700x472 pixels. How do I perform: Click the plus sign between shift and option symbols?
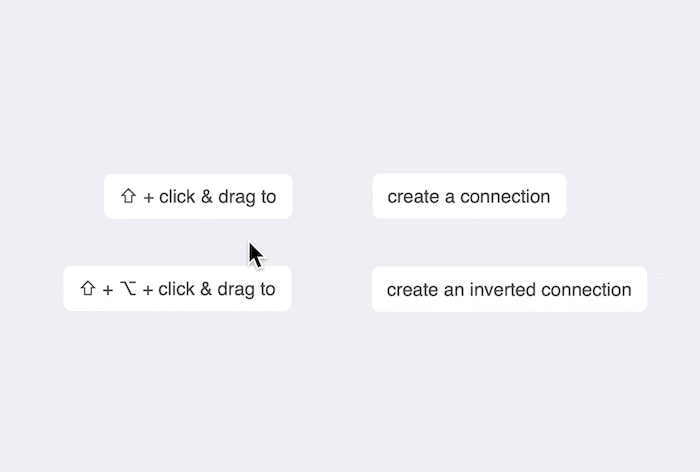[107, 290]
